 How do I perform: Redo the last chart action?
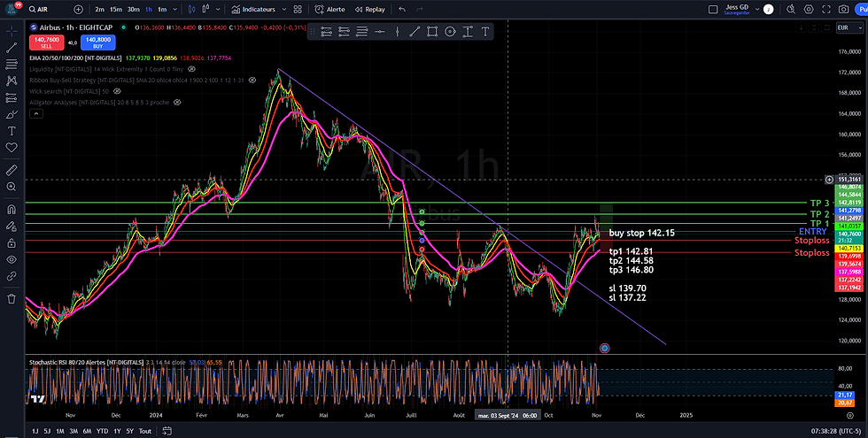(420, 10)
